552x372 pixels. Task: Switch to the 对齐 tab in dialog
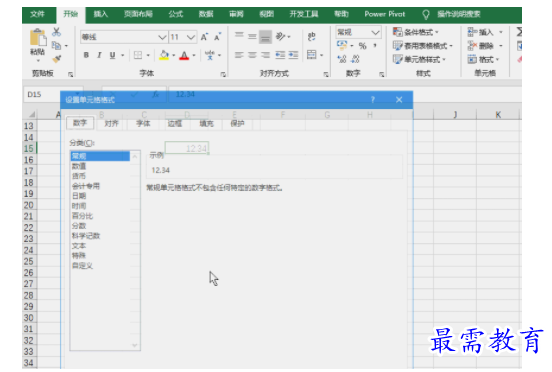(111, 123)
